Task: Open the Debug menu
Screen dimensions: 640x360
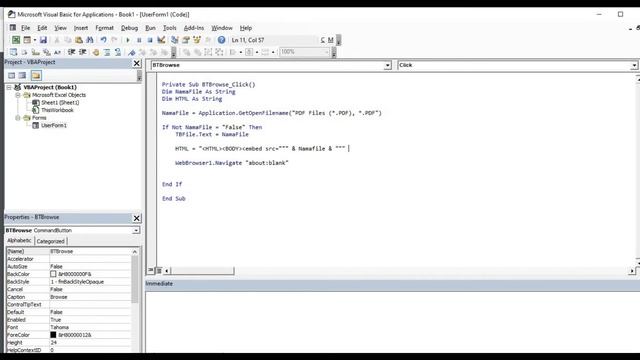Action: (x=129, y=28)
